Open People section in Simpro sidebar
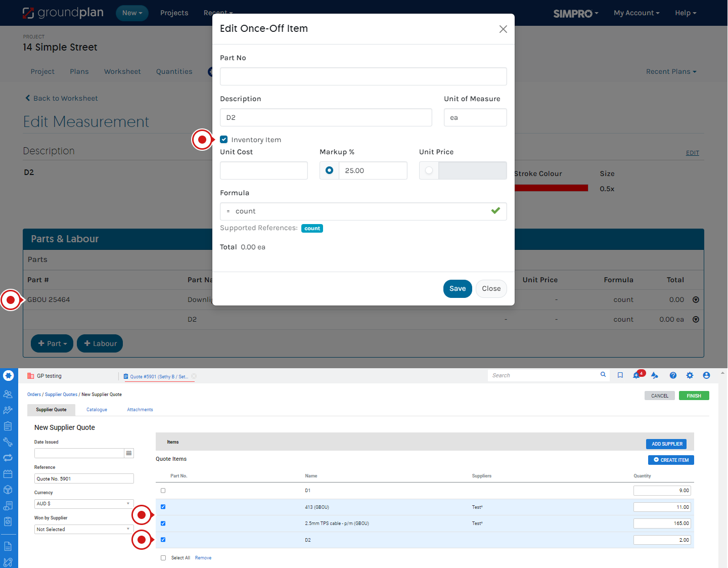 [8, 394]
